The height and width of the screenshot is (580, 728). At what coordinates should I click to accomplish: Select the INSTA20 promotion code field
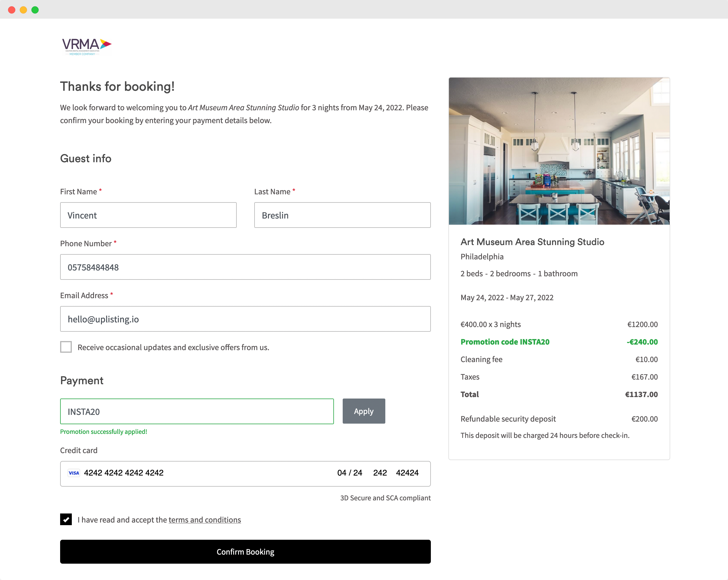(196, 411)
